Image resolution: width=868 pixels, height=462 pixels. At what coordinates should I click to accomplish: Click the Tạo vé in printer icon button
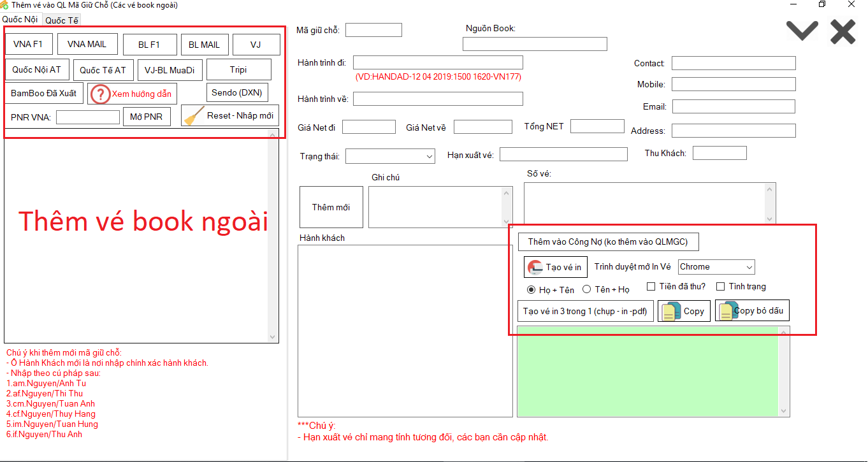pos(555,267)
